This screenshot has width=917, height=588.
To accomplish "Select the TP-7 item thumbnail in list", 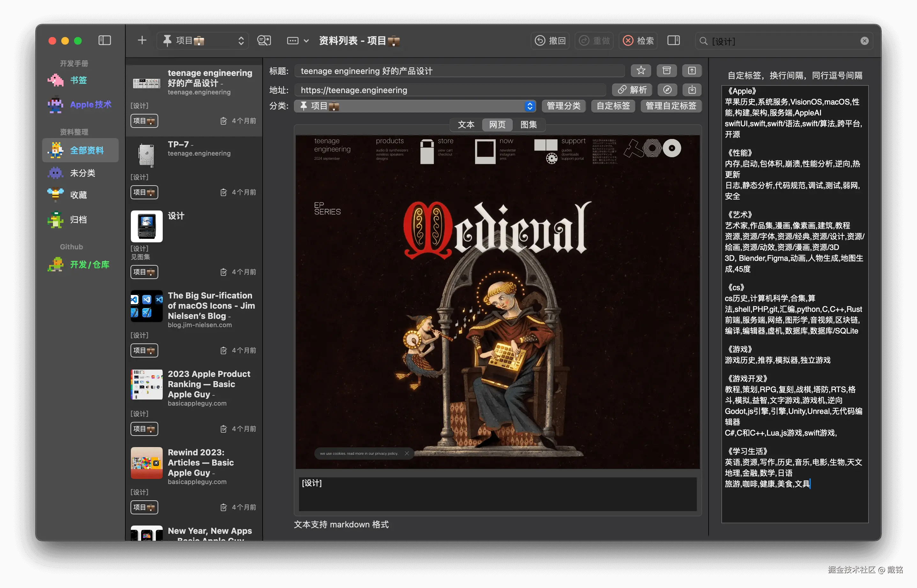I will [x=146, y=155].
